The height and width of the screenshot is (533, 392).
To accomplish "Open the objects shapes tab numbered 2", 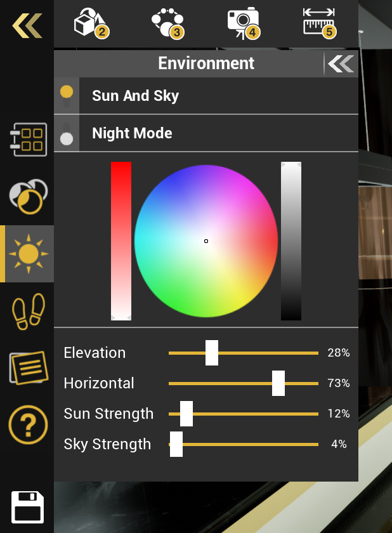I will (x=91, y=23).
